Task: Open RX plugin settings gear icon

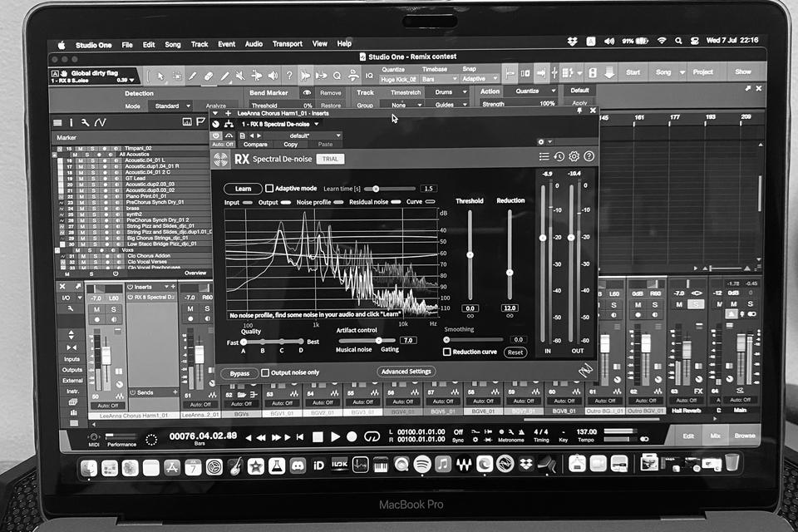Action: (574, 156)
